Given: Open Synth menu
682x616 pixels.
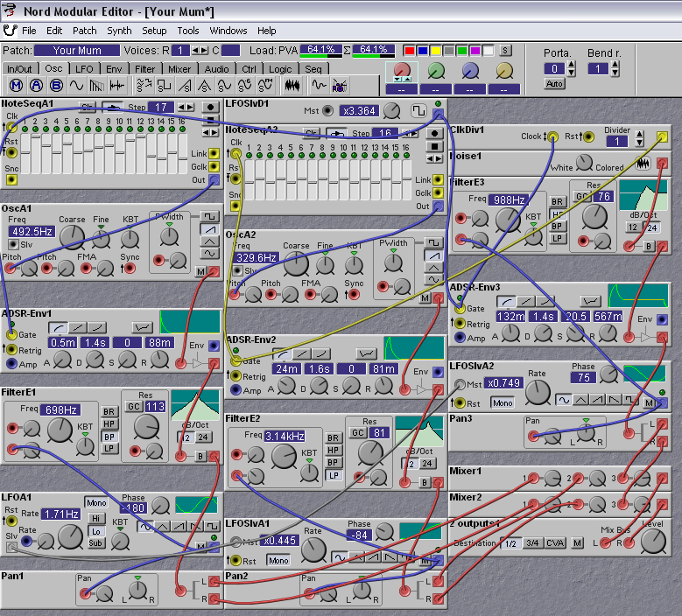Looking at the screenshot, I should [x=119, y=31].
